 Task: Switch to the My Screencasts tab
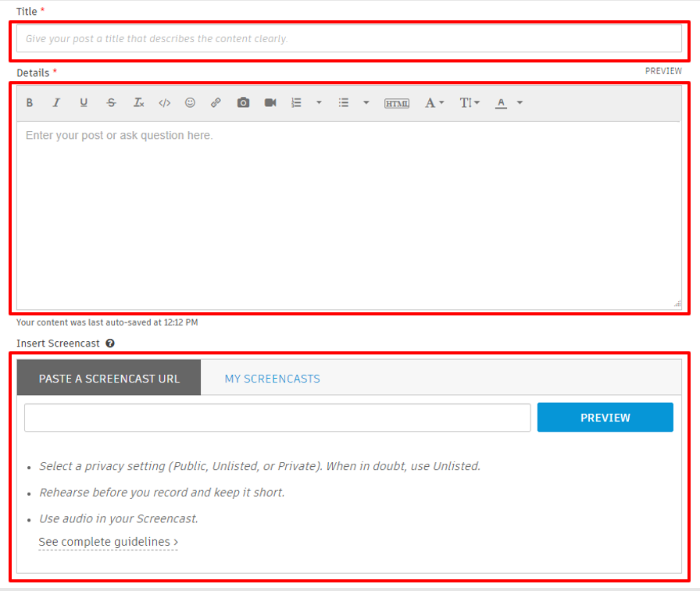coord(273,379)
